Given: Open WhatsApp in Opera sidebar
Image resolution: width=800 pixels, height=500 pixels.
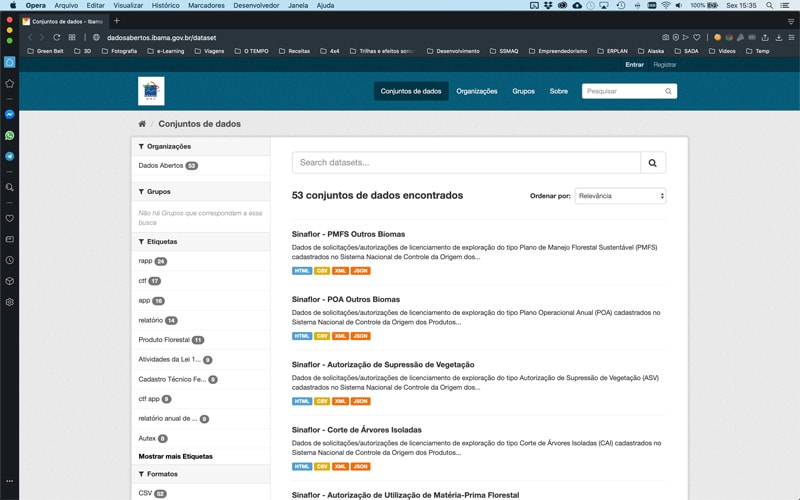Looking at the screenshot, I should [x=10, y=136].
